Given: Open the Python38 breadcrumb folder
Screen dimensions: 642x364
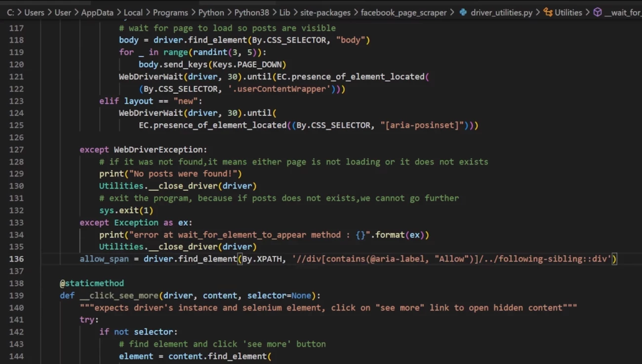Looking at the screenshot, I should [252, 12].
